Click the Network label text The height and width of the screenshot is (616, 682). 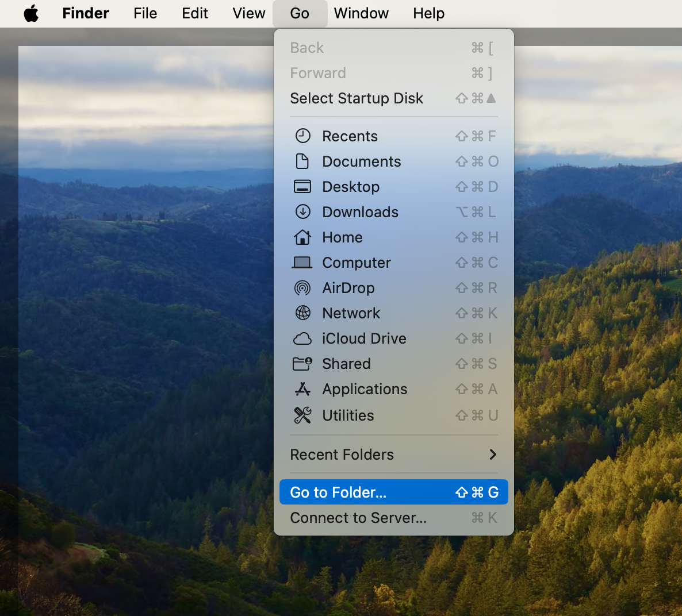pyautogui.click(x=351, y=313)
